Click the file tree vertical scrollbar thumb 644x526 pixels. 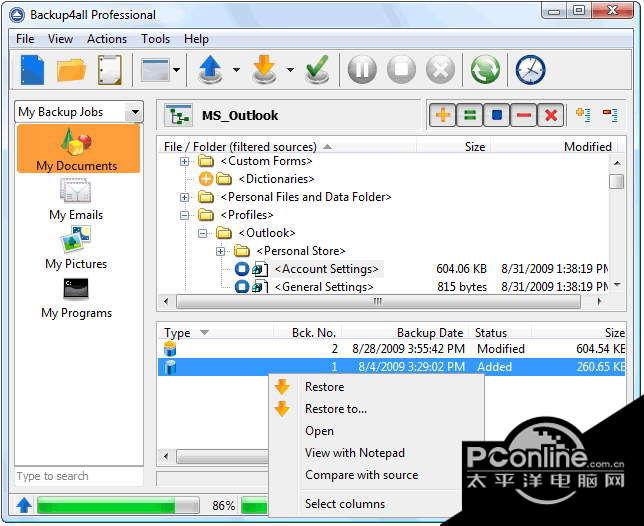tap(616, 181)
